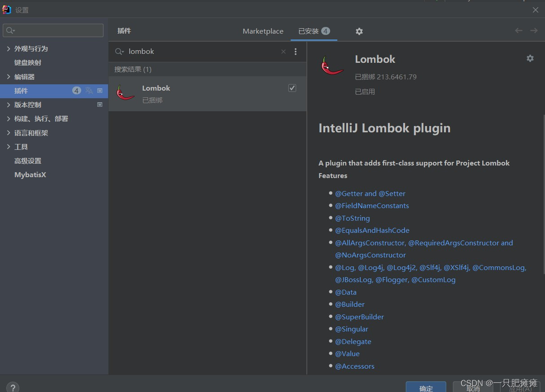The width and height of the screenshot is (545, 392).
Task: Expand 编辑器 settings group
Action: (x=9, y=77)
